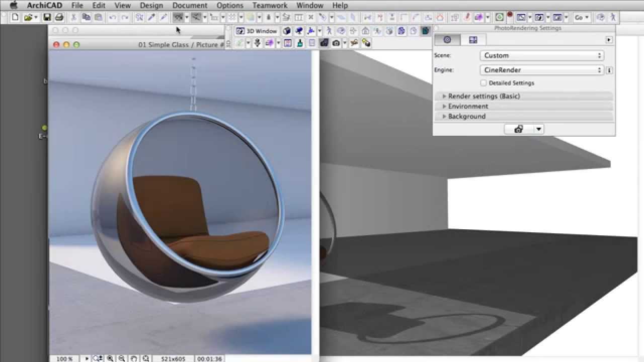Open the arrow dropdown beside the render button

(538, 129)
